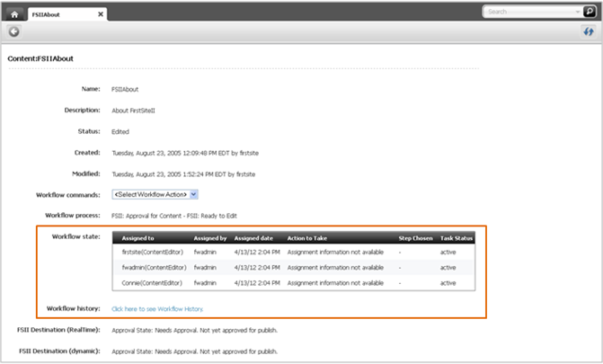Click the FSII Destination (RealTime) label
603x364 pixels.
tap(58, 330)
